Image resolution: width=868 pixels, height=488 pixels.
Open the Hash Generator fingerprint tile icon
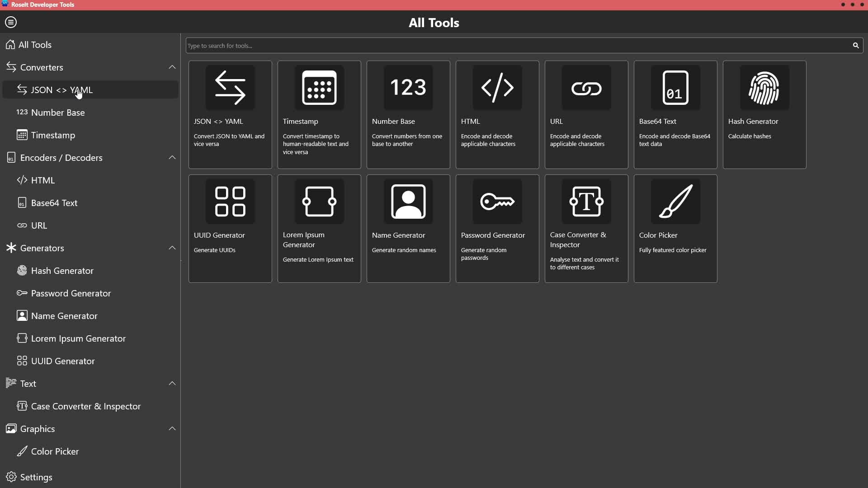tap(764, 88)
